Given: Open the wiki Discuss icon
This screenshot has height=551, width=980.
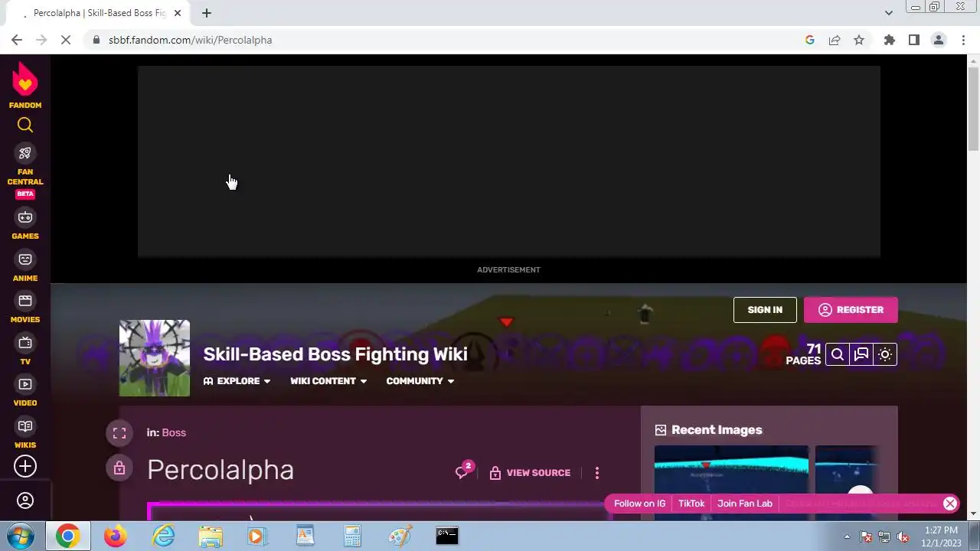Looking at the screenshot, I should point(861,354).
